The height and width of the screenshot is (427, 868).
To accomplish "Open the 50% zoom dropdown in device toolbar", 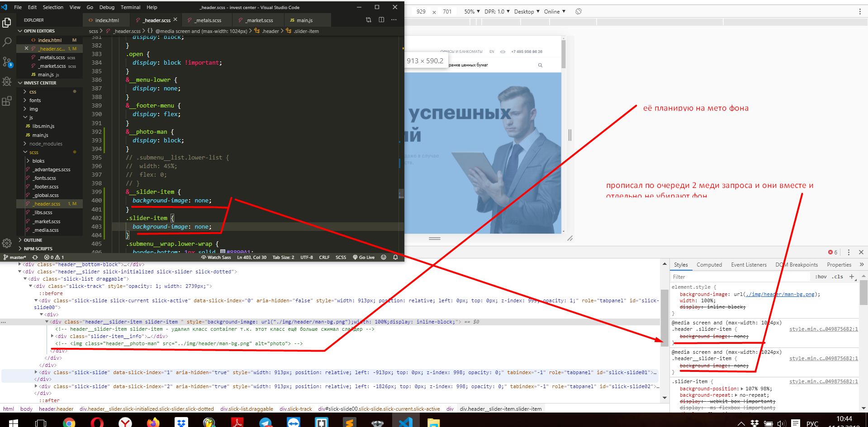I will 472,11.
